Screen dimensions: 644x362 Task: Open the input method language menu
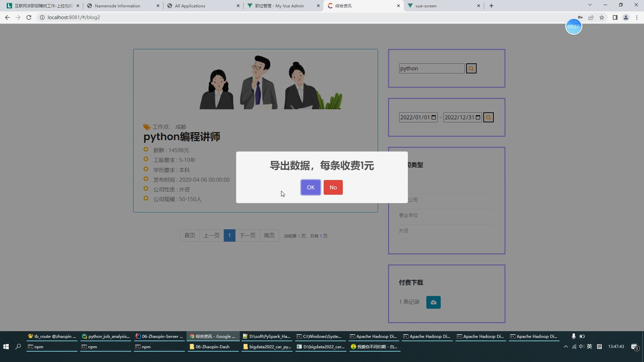[x=590, y=347]
